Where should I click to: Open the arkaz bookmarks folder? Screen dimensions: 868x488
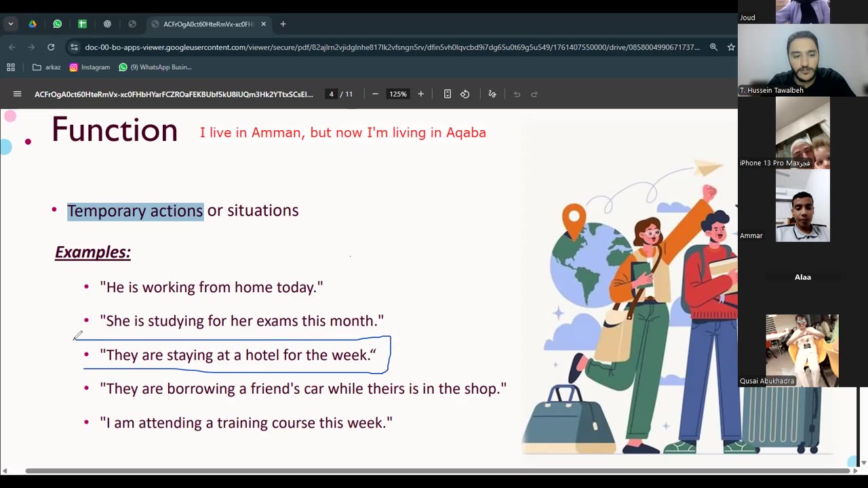46,67
